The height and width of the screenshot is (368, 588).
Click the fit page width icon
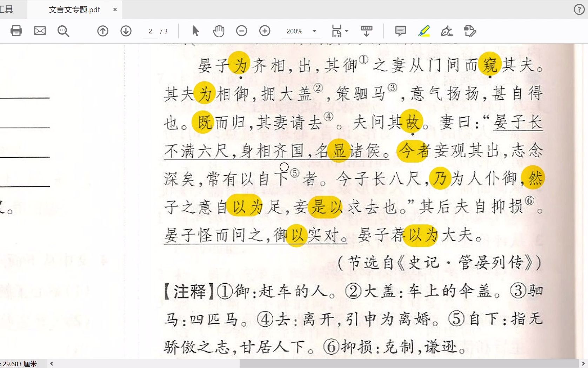click(x=336, y=31)
